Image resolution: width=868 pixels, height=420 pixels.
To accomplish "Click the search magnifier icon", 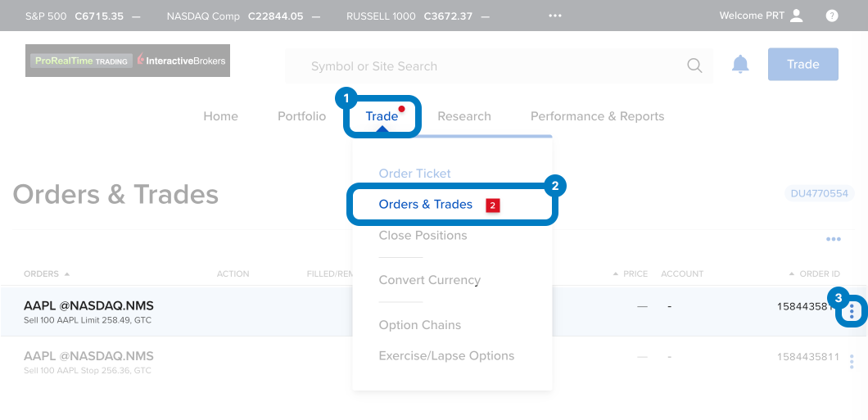I will coord(694,66).
